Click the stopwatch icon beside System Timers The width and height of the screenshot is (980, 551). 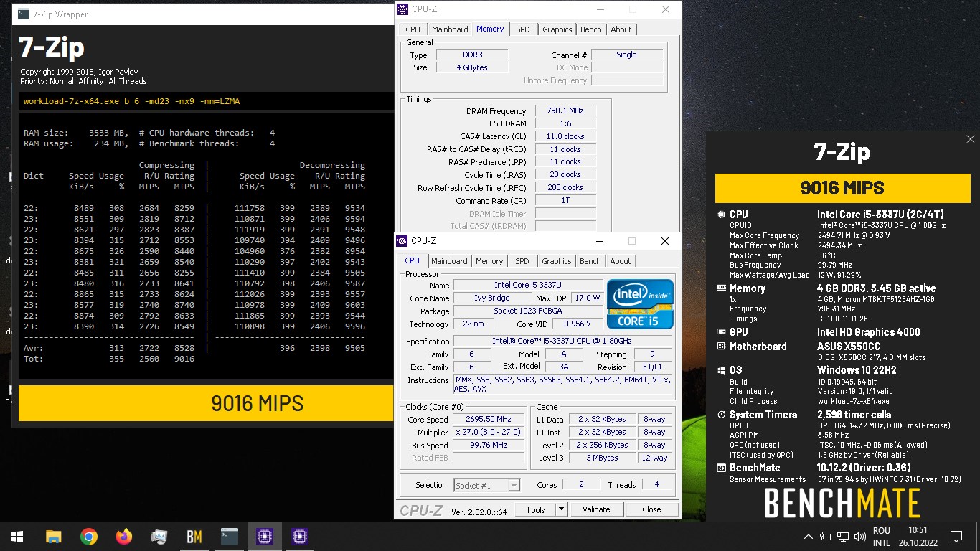point(721,415)
